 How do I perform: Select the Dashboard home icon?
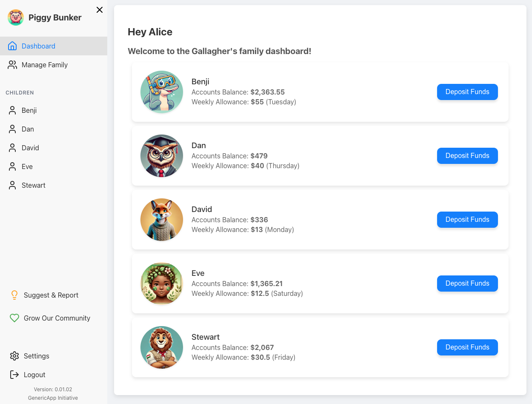(12, 46)
